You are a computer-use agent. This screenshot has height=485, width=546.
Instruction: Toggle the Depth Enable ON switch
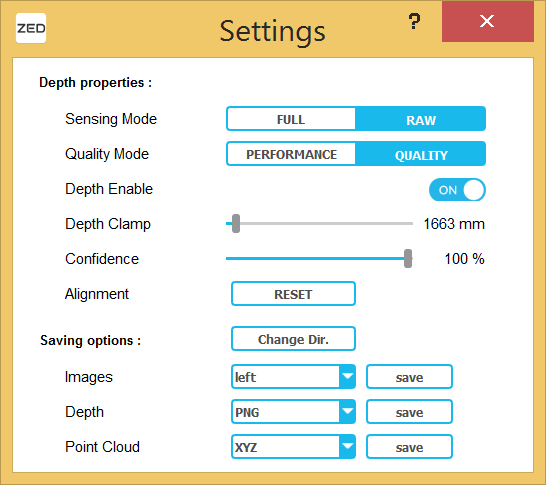click(457, 190)
